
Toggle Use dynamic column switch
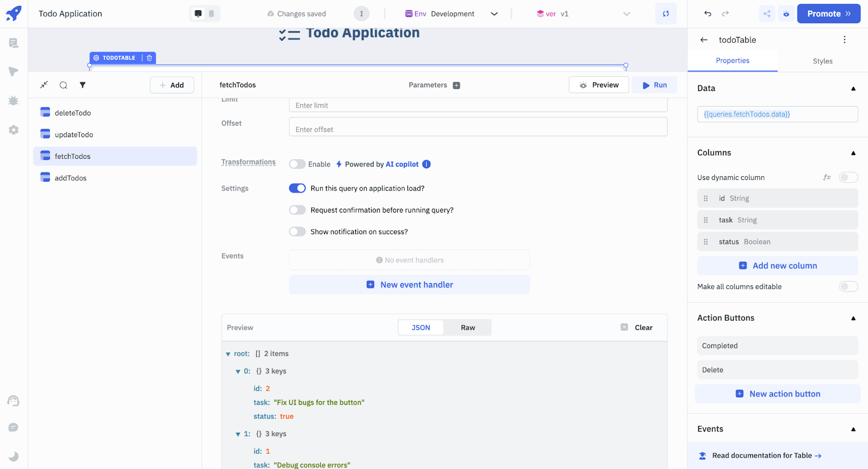tap(848, 177)
